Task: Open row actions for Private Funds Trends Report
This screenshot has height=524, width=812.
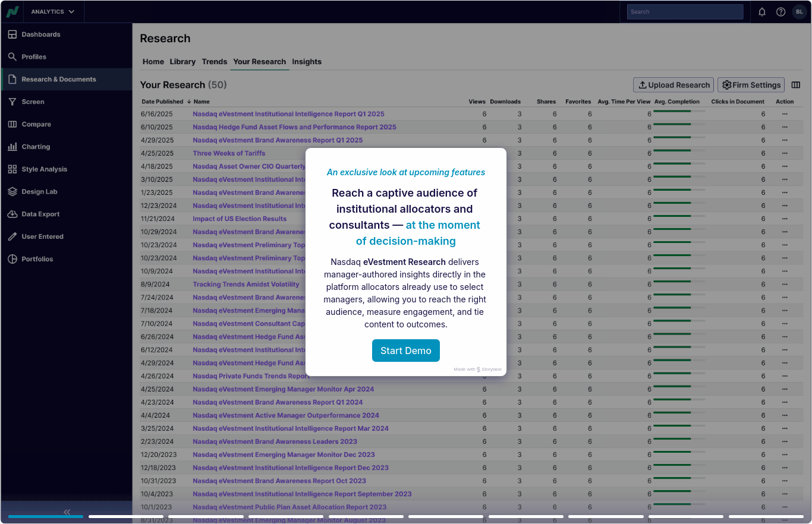Action: 785,376
